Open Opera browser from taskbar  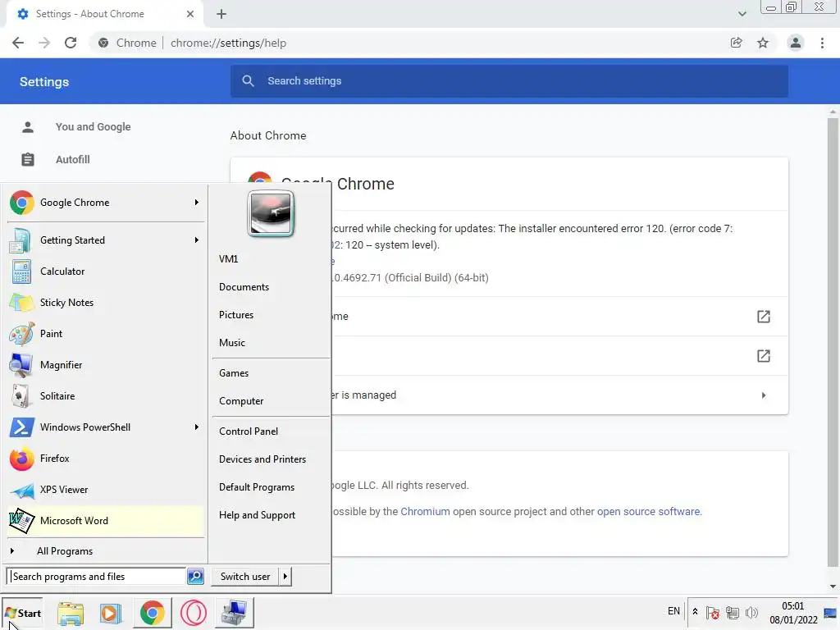(194, 613)
